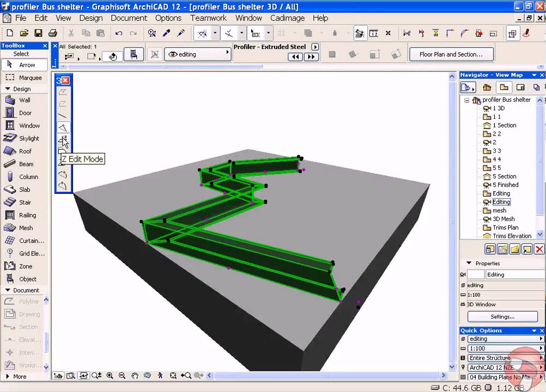The width and height of the screenshot is (546, 392).
Task: Open the File menu
Action: 21,18
